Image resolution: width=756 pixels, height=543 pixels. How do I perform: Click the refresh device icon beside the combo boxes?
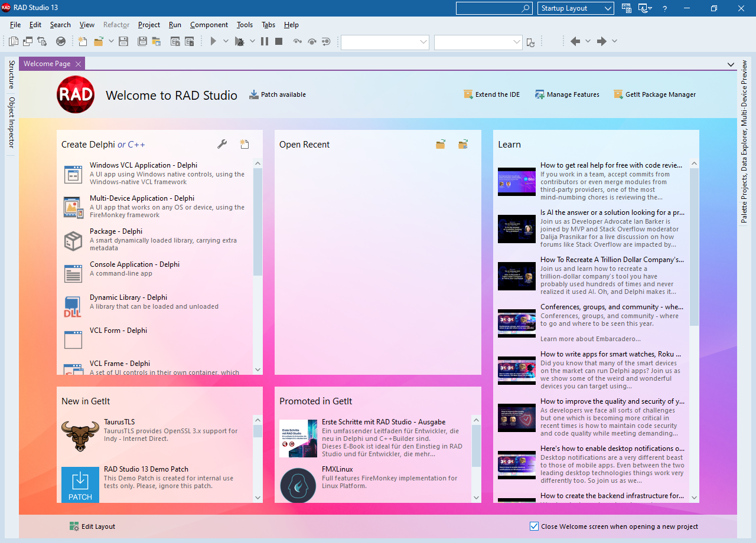pyautogui.click(x=531, y=42)
